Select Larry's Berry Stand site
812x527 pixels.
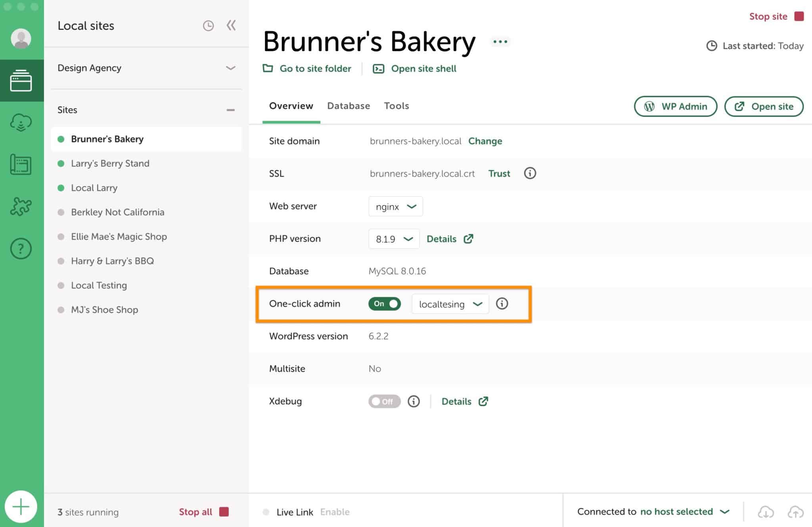(x=110, y=163)
